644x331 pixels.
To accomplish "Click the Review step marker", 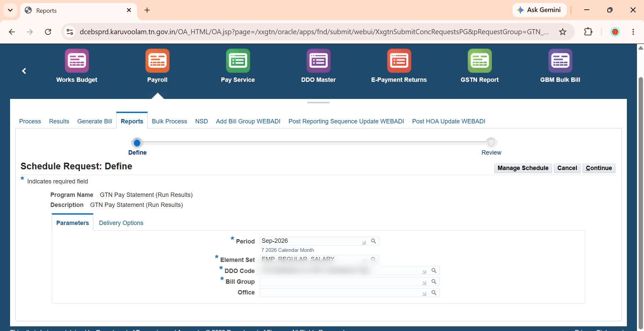I will tap(491, 143).
